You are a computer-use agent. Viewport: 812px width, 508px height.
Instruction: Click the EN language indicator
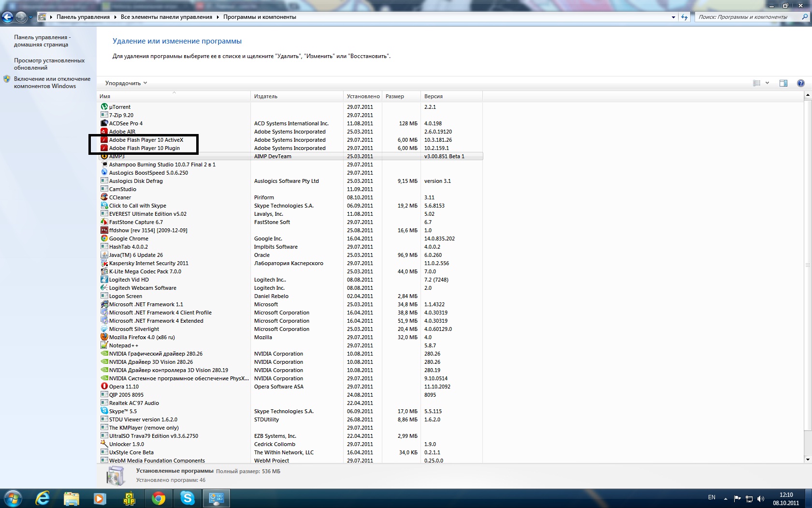point(711,497)
